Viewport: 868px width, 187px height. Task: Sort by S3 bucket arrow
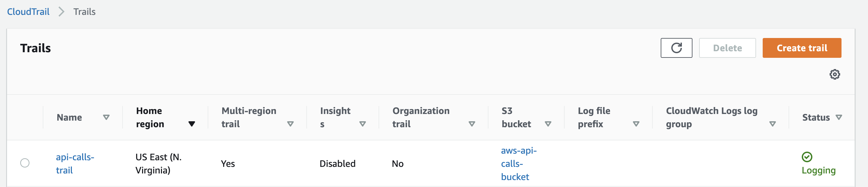[x=548, y=124]
